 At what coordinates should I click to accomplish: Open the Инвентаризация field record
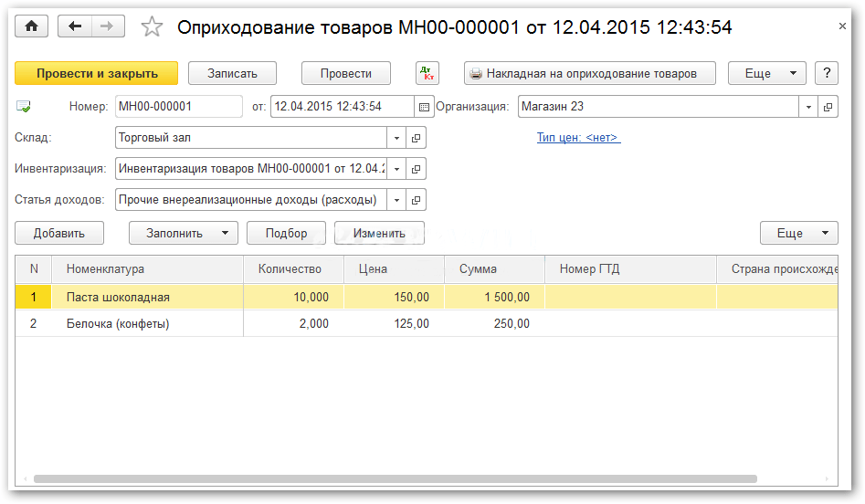pos(417,169)
